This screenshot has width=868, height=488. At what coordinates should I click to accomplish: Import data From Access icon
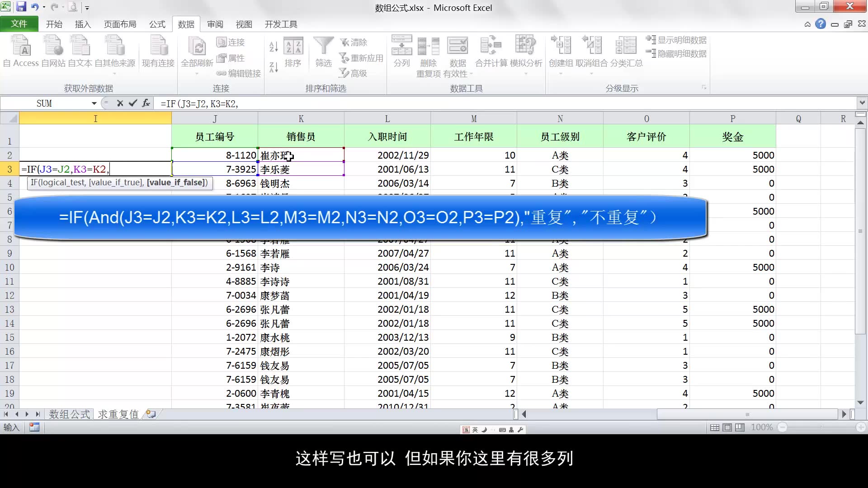[x=21, y=52]
